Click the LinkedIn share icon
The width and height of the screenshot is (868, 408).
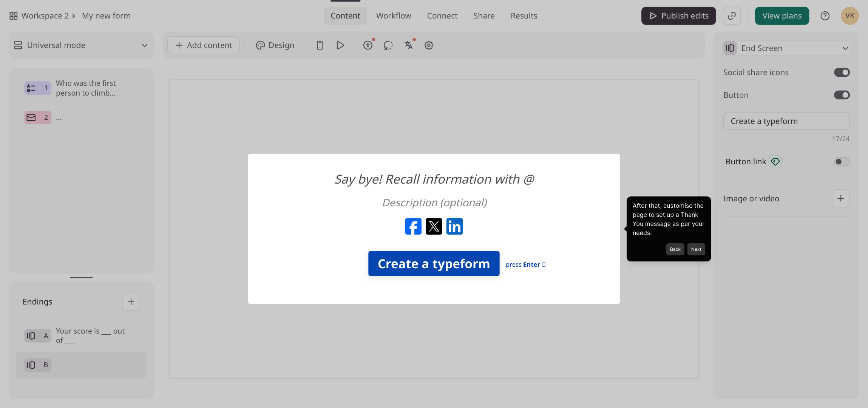point(454,226)
